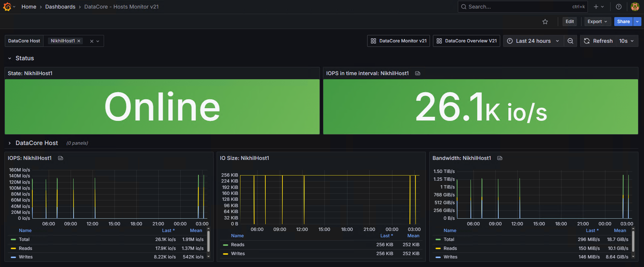Open the plus new-item menu

click(599, 7)
